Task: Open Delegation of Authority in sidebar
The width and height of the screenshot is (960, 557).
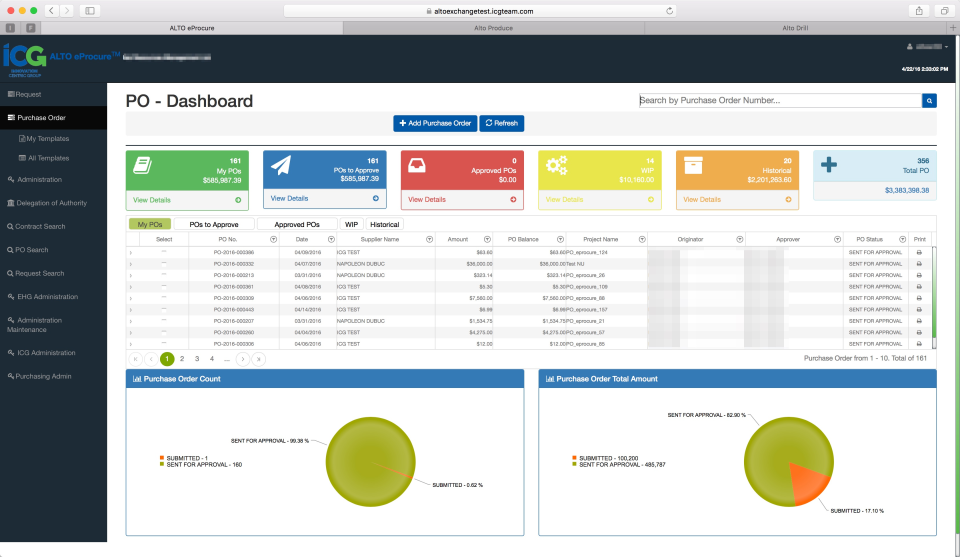Action: point(51,203)
